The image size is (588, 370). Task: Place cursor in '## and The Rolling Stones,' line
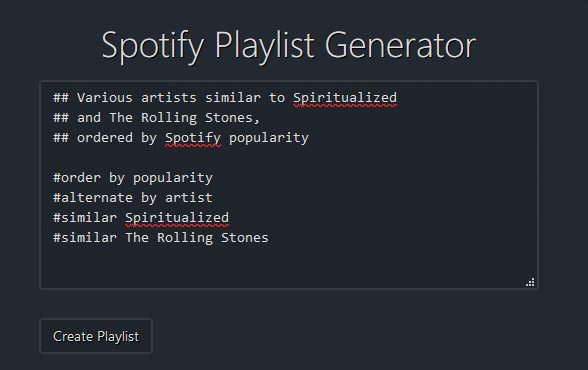(156, 118)
